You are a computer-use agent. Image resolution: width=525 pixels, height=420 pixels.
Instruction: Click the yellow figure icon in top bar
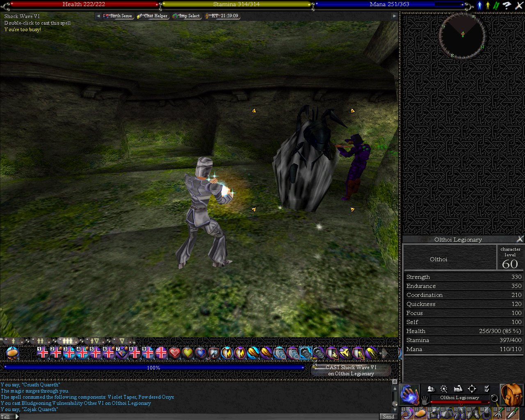coord(488,5)
